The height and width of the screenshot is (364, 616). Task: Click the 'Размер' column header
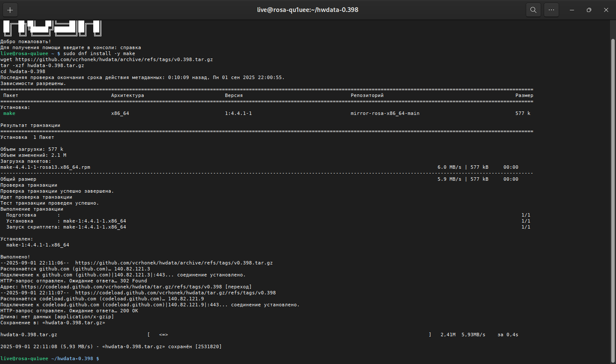pos(524,95)
